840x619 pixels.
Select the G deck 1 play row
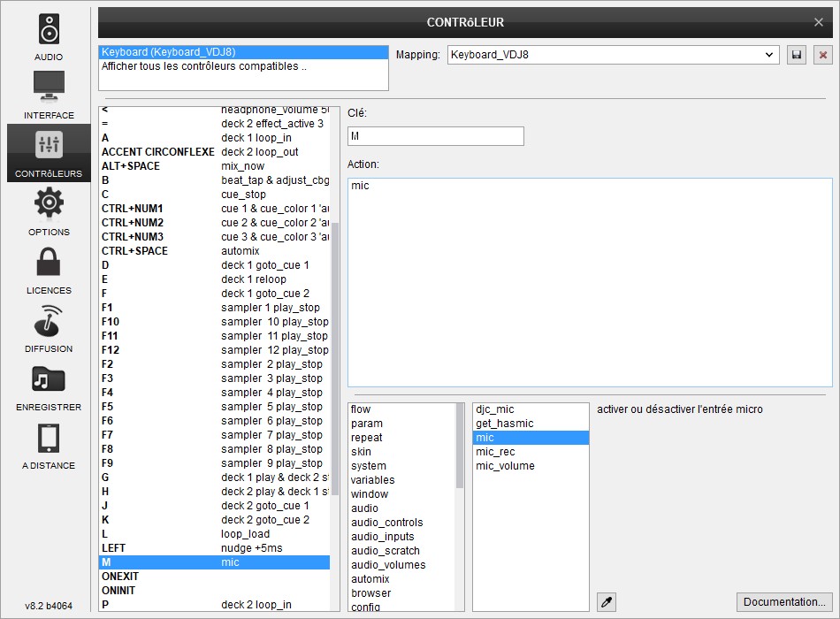coord(215,477)
